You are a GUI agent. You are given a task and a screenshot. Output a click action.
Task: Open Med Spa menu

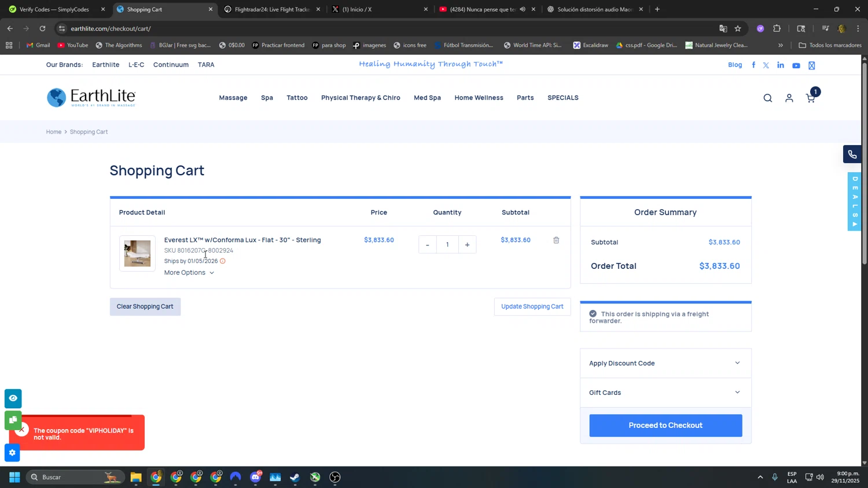pyautogui.click(x=427, y=98)
